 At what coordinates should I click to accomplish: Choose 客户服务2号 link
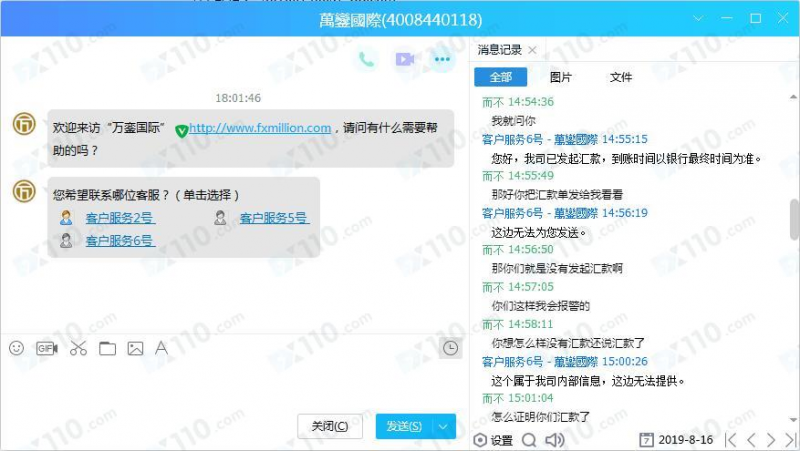click(x=120, y=218)
